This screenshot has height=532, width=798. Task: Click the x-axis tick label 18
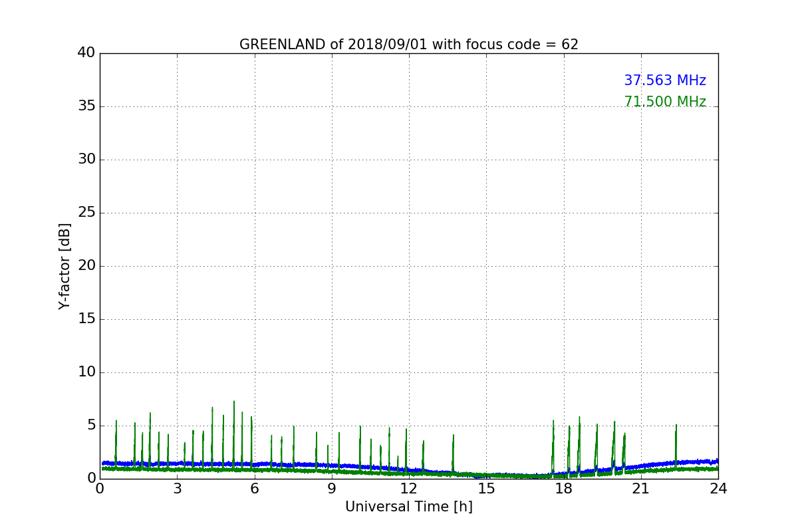pos(564,488)
